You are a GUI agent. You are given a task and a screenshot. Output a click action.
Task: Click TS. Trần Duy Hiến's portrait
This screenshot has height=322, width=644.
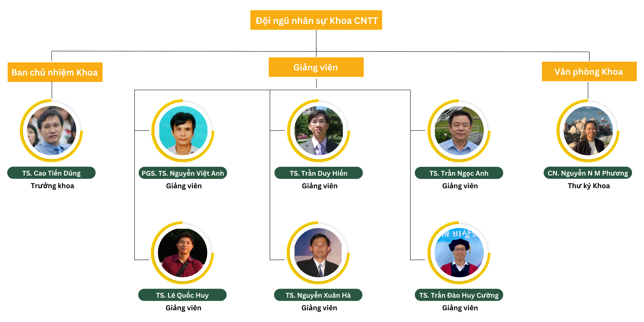point(319,130)
